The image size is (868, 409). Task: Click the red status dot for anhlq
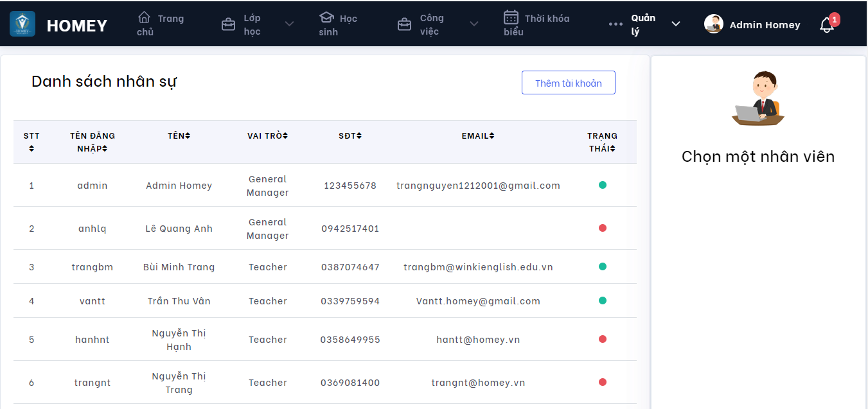(602, 228)
